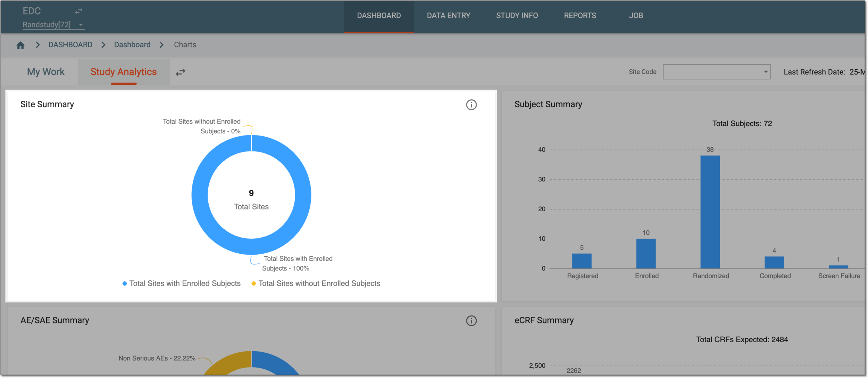Click the home icon in breadcrumb

(20, 45)
